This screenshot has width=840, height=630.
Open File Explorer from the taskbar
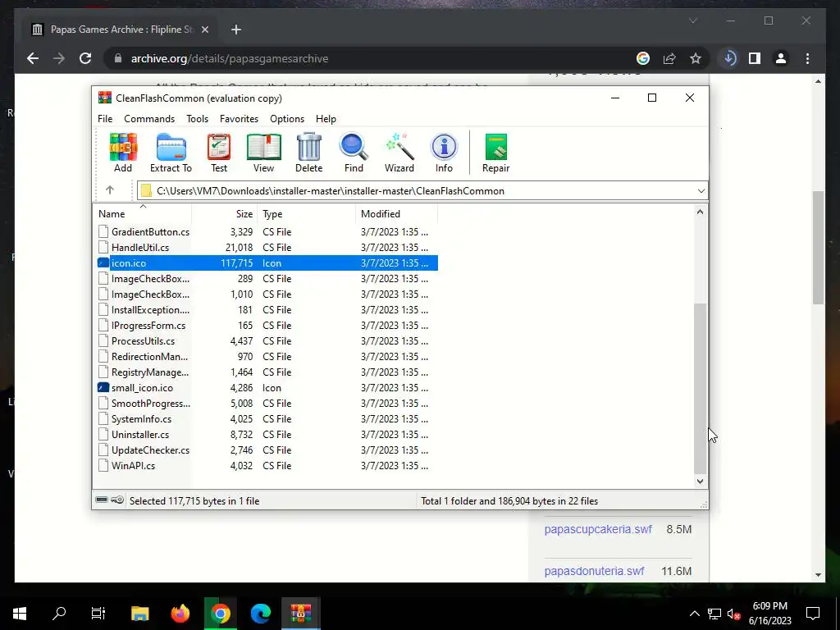click(139, 613)
